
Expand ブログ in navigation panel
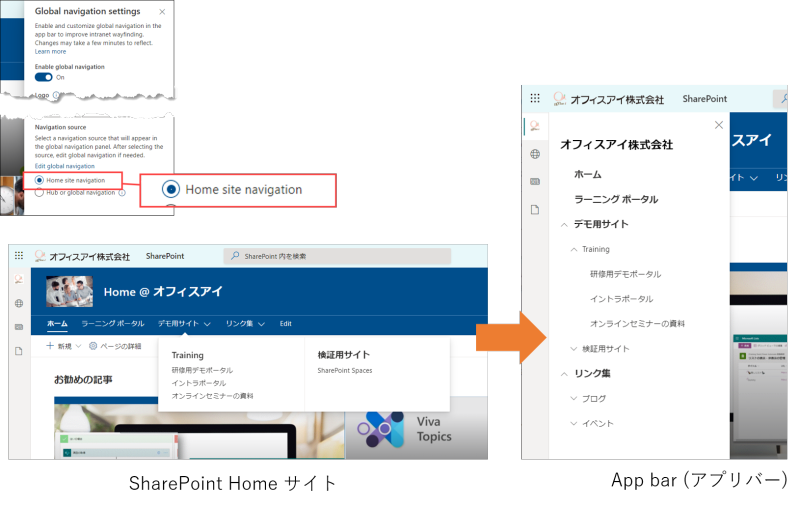point(573,398)
